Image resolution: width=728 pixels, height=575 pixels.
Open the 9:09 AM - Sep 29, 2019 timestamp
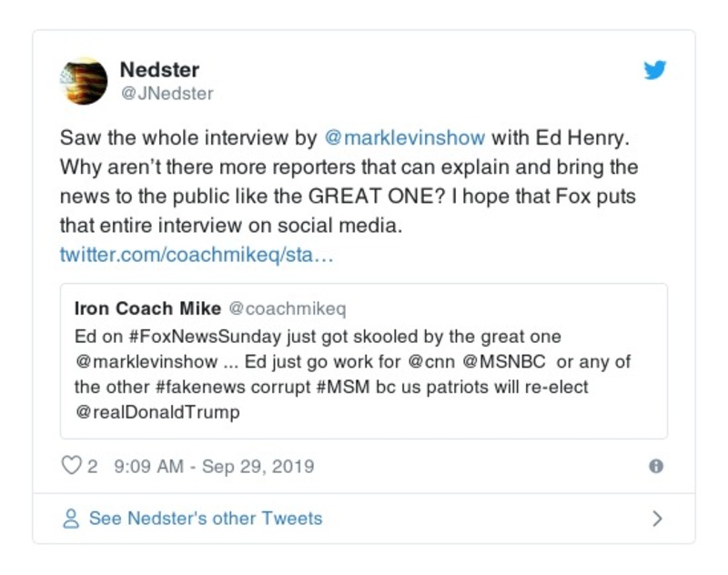214,466
